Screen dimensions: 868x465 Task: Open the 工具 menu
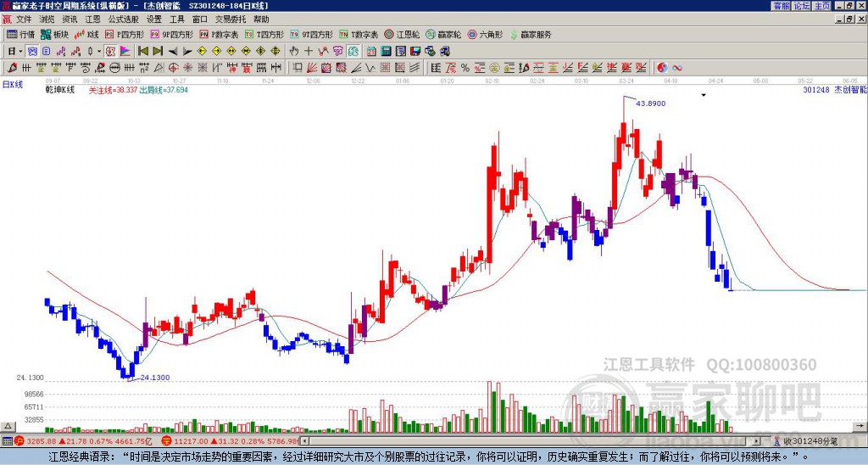point(177,20)
